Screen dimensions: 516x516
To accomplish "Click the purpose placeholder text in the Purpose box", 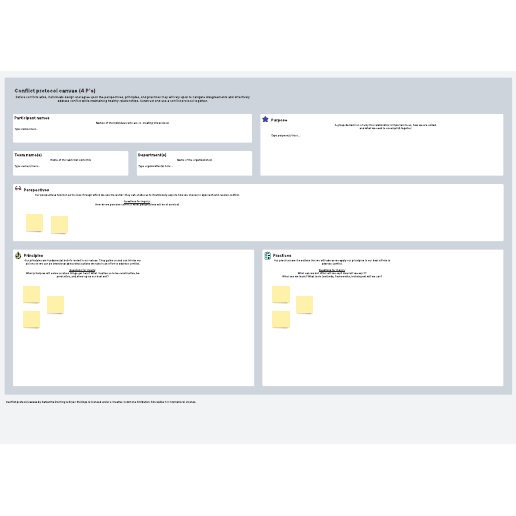I will [285, 136].
